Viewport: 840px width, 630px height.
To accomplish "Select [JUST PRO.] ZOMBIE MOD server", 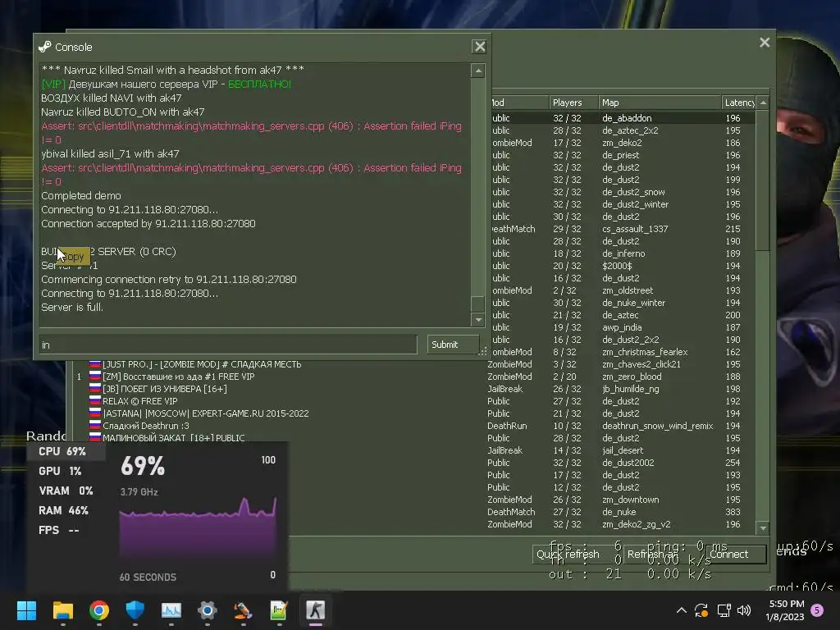I will [x=414, y=364].
